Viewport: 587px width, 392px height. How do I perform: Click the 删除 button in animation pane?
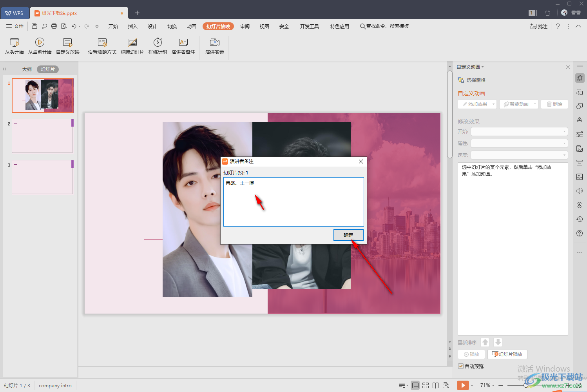(x=554, y=104)
